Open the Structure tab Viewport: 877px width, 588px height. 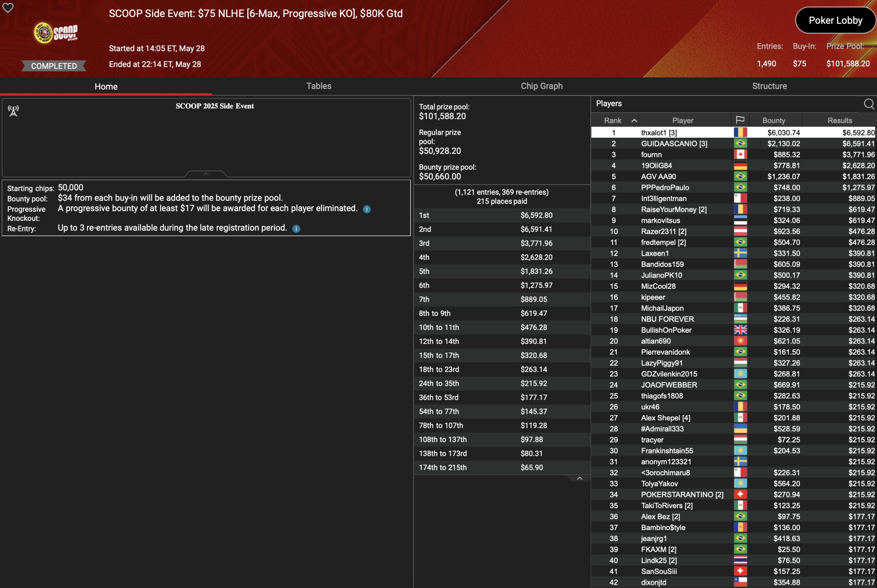[x=769, y=86]
